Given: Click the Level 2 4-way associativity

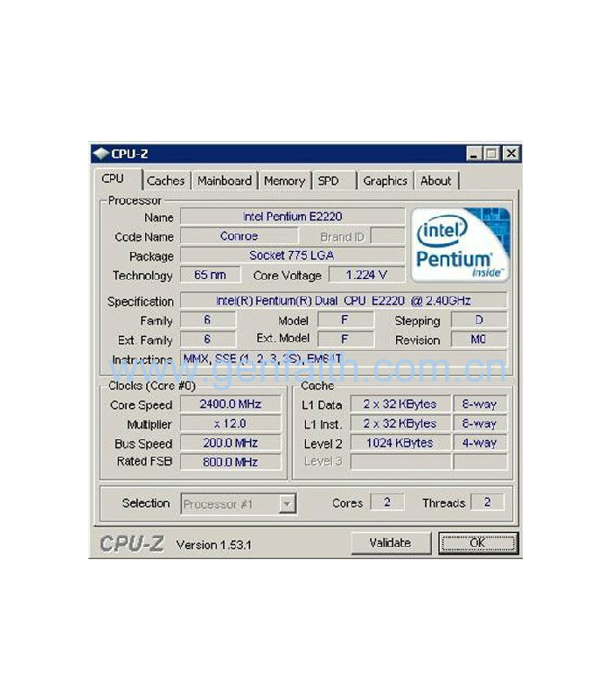Looking at the screenshot, I should 480,443.
